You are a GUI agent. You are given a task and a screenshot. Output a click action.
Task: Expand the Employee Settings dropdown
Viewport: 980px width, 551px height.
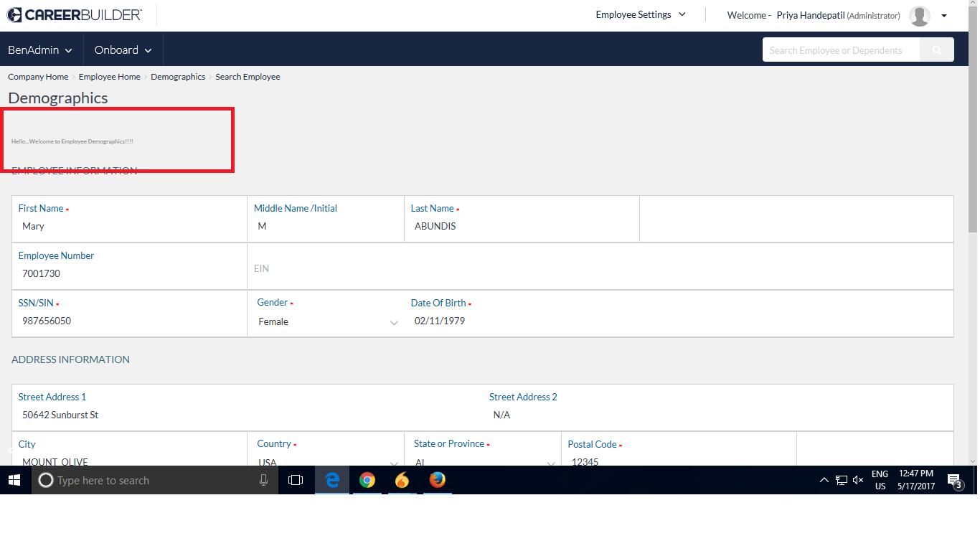click(640, 15)
